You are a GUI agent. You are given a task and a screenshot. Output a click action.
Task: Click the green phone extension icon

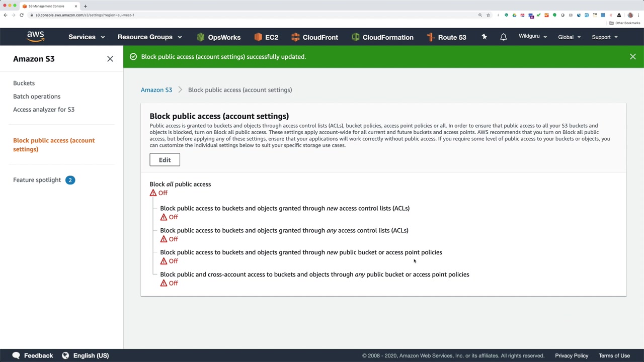pos(506,15)
